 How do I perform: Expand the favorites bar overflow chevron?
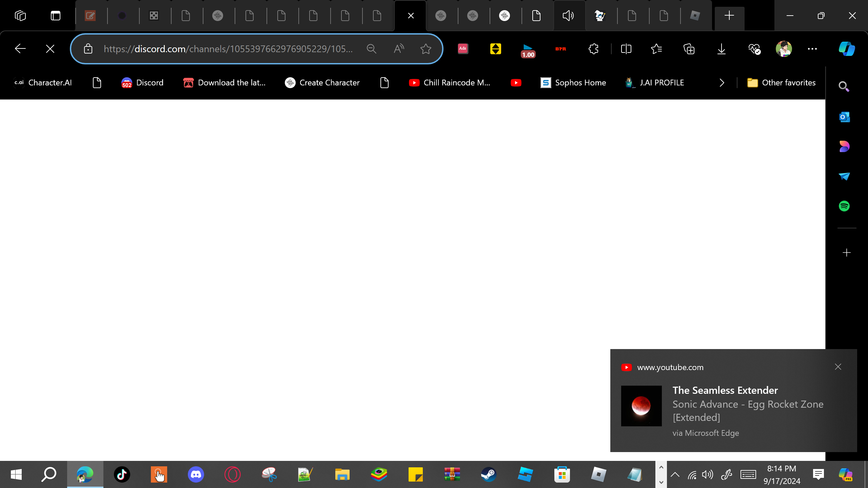click(722, 83)
